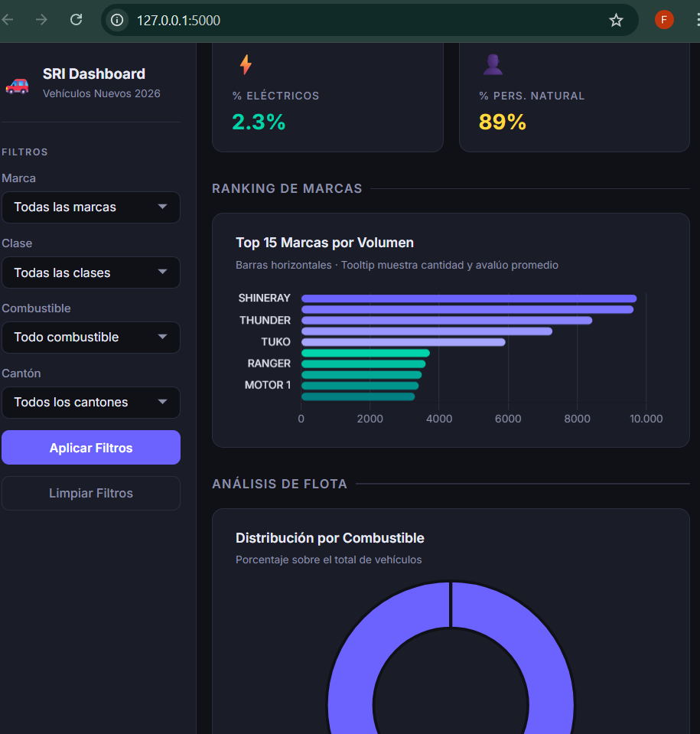Screen dimensions: 700x734
Task: Select the THUNDER bar in ranking chart
Action: pyautogui.click(x=446, y=320)
